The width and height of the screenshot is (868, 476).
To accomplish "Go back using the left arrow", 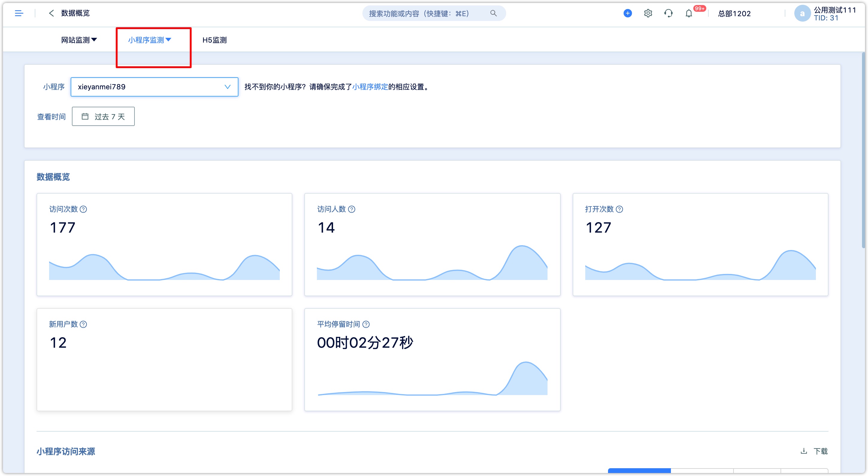I will click(x=51, y=13).
